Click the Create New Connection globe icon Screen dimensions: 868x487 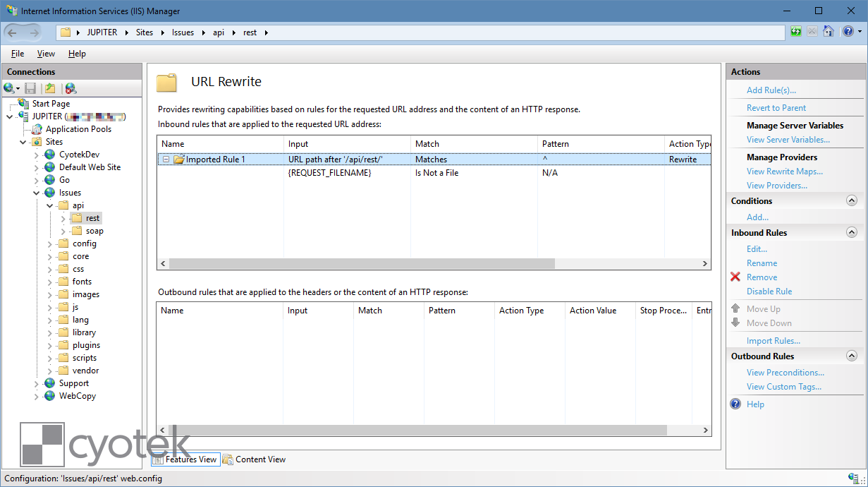(x=9, y=88)
